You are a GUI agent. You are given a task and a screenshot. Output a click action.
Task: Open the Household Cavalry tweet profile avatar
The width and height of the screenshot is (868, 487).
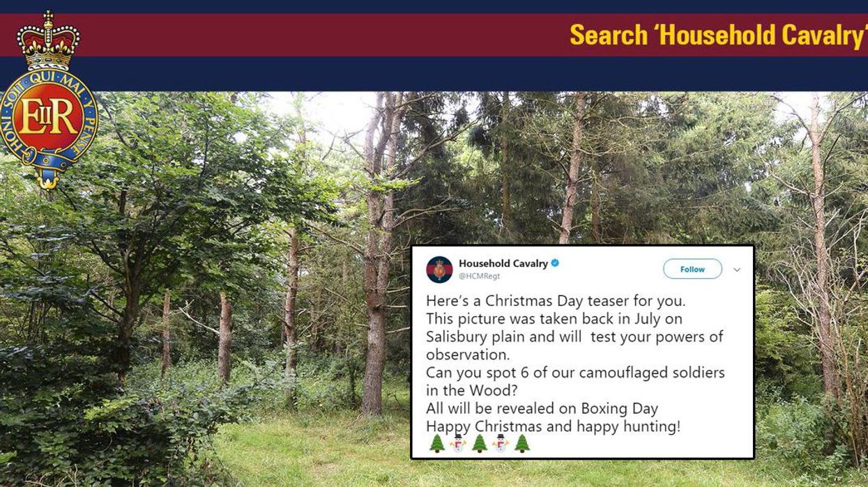(439, 269)
